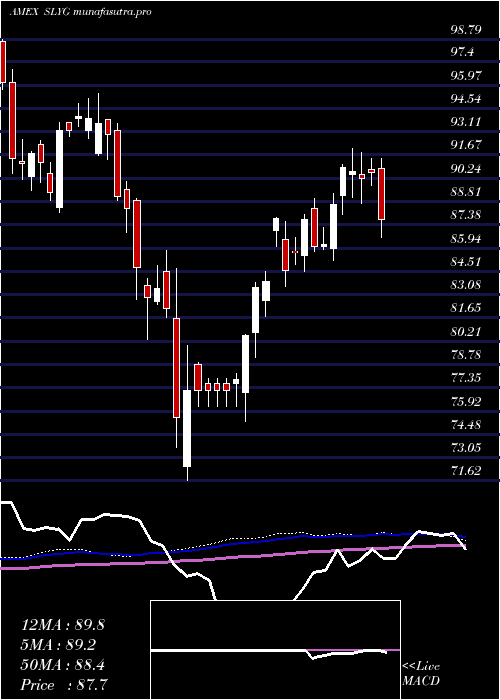This screenshot has height=700, width=500.
Task: Click the 81.65 price axis label
Action: (466, 308)
